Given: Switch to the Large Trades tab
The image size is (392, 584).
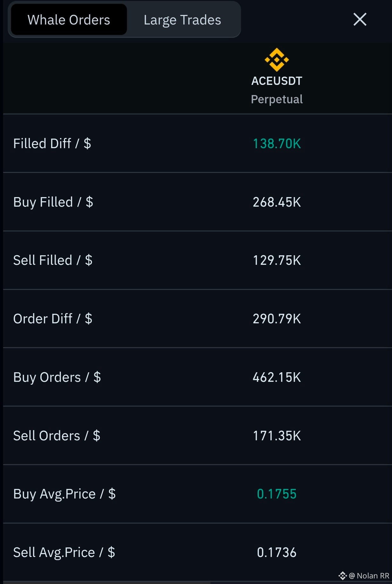Looking at the screenshot, I should coord(182,20).
